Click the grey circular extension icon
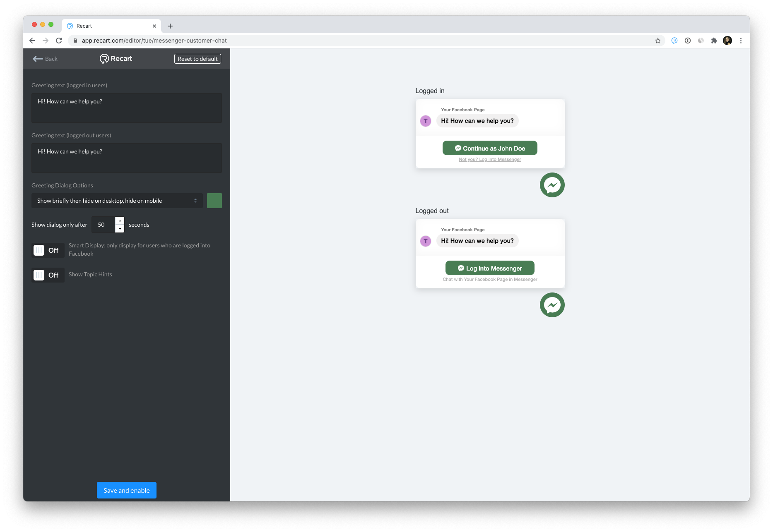Viewport: 773px width, 532px height. pos(701,41)
